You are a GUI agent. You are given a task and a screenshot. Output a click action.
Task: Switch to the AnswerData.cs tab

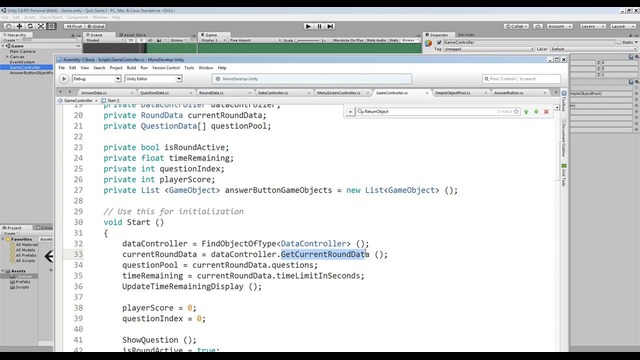pyautogui.click(x=107, y=93)
